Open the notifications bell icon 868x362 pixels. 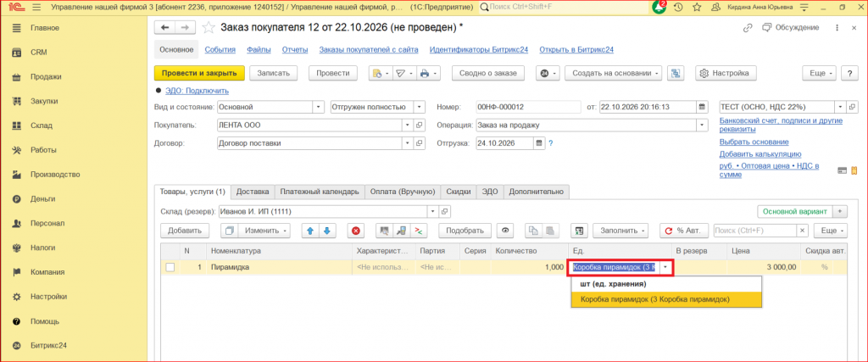(659, 7)
